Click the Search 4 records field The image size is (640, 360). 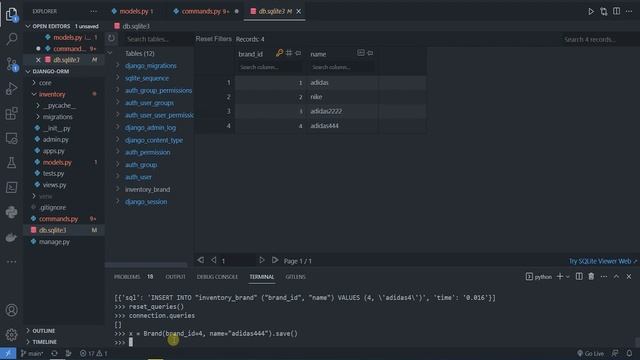click(597, 40)
